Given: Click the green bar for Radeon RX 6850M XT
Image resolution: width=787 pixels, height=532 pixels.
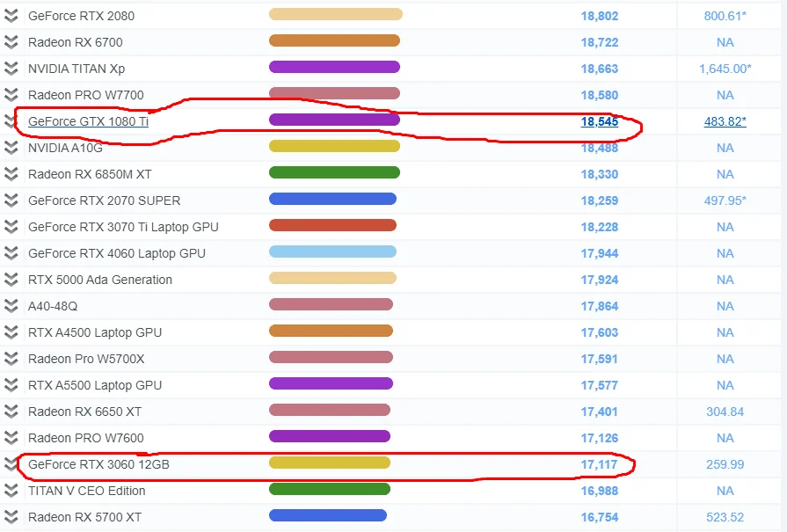Looking at the screenshot, I should (334, 172).
